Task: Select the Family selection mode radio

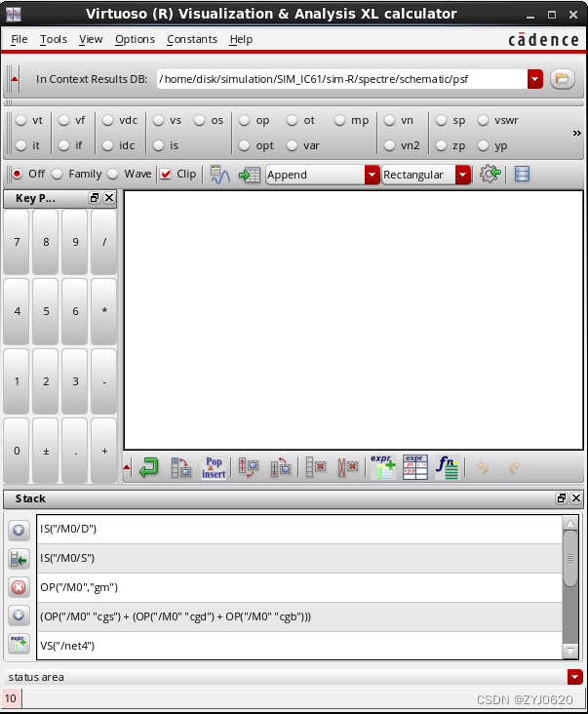Action: point(57,174)
